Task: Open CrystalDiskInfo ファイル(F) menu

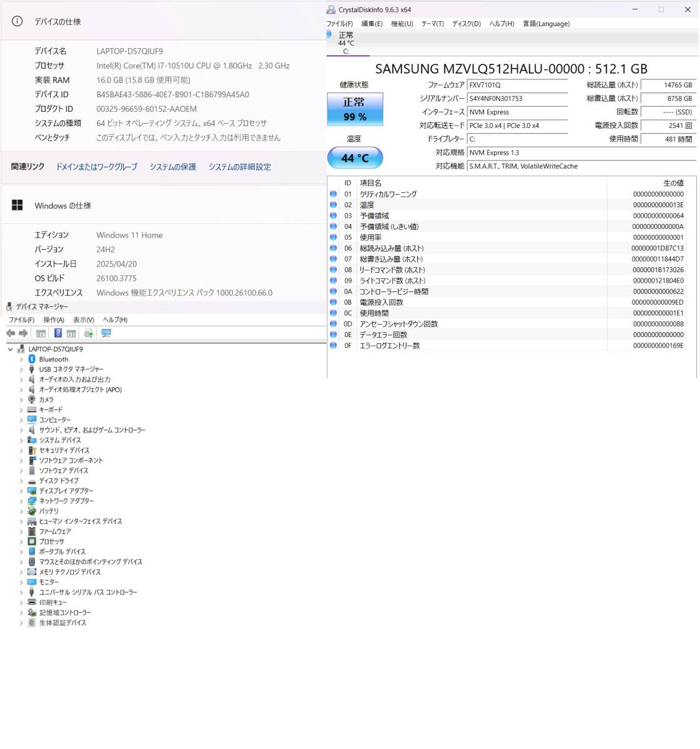Action: coord(340,24)
